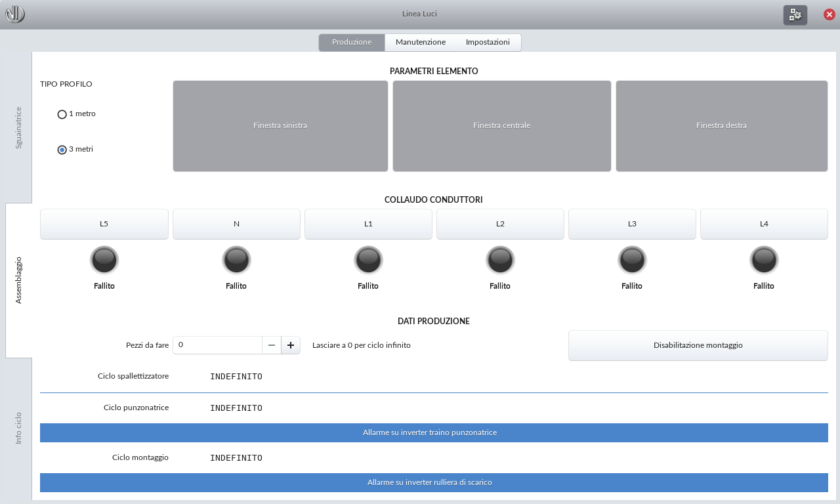Switch to the Produzione tab

[352, 42]
